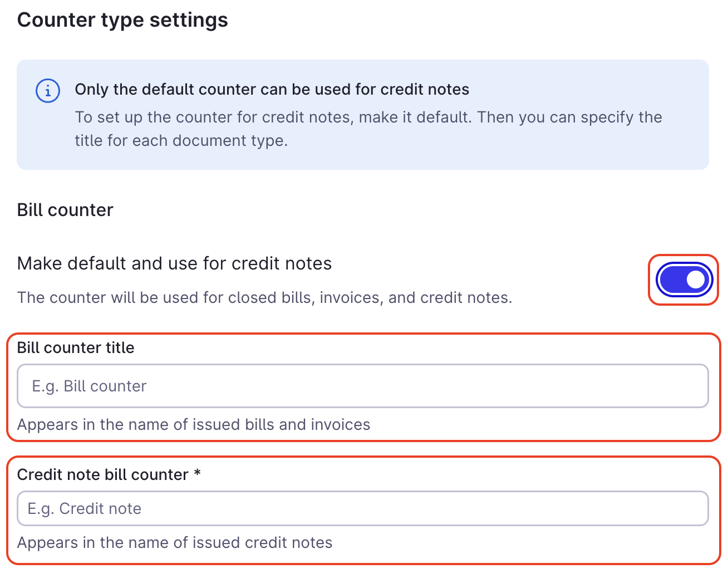This screenshot has height=588, width=728.
Task: Click 'Appears in the name of issued bills and invoices'
Action: pos(193,424)
